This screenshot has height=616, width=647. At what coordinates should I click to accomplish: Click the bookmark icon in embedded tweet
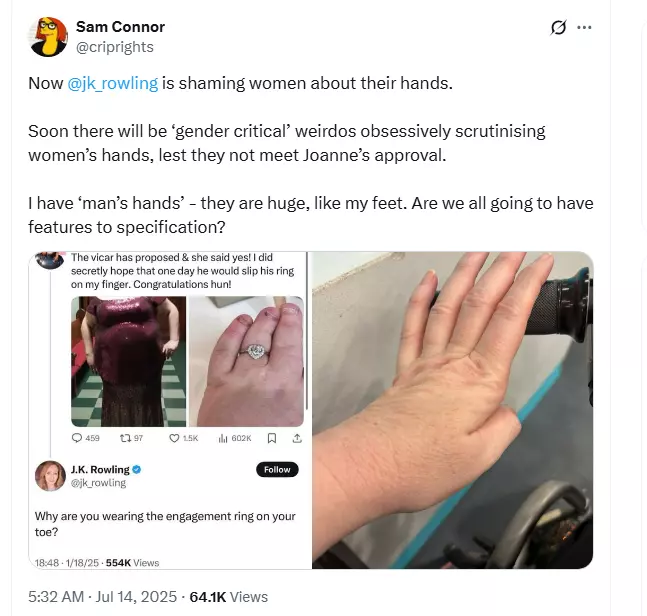coord(272,438)
